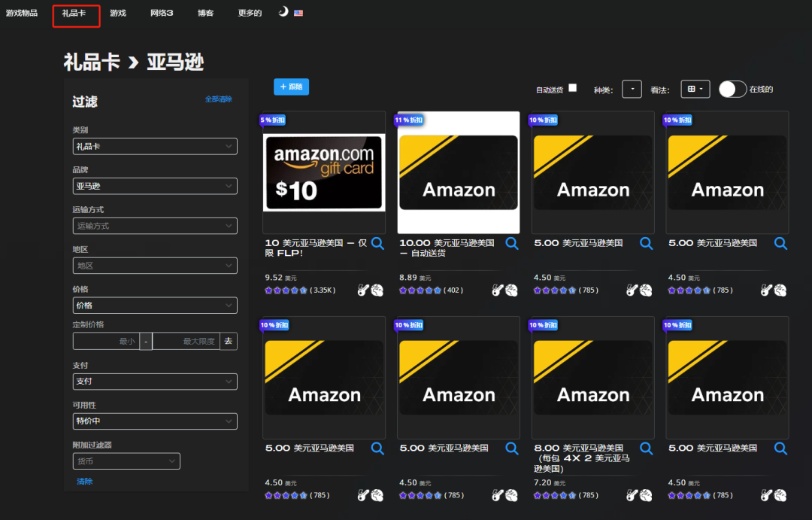Click the 清除 link under 附加过滤器

[x=84, y=481]
